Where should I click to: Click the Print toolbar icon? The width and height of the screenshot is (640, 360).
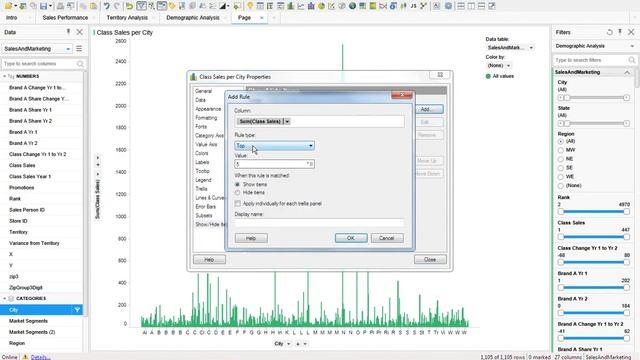coord(60,6)
